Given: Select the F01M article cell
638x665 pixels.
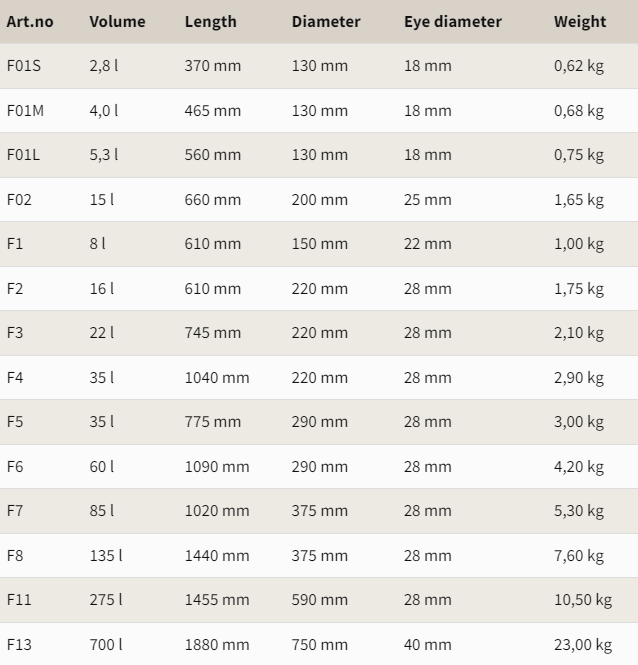Looking at the screenshot, I should click(25, 110).
